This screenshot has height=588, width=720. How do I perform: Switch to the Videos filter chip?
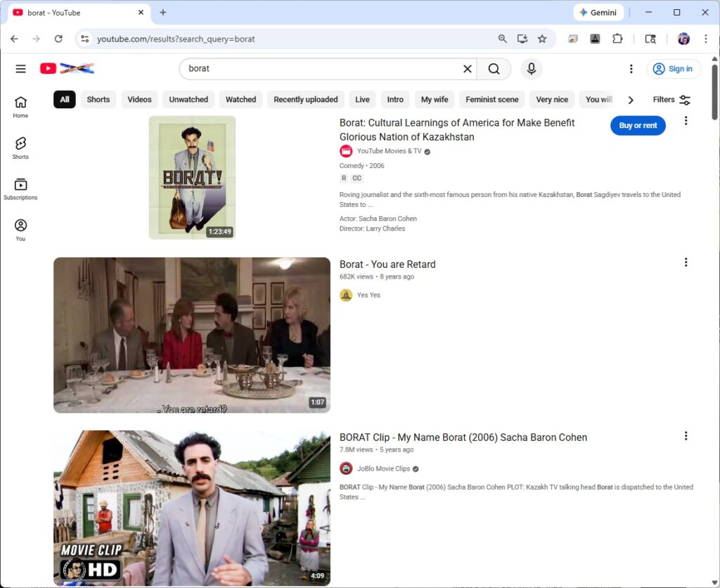(x=140, y=100)
